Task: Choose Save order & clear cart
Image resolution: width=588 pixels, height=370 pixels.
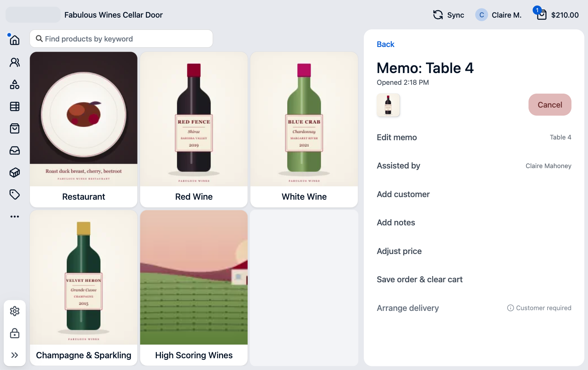Action: coord(474,279)
